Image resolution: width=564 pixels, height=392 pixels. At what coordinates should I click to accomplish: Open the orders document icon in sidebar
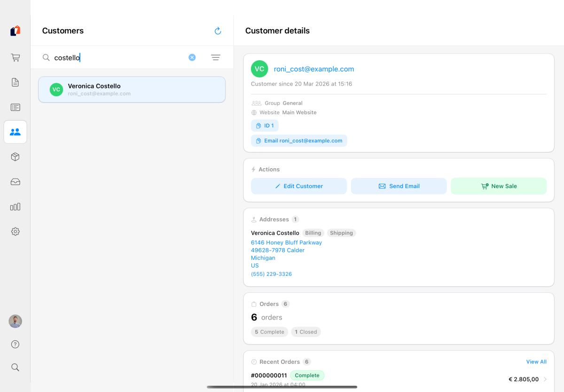15,82
